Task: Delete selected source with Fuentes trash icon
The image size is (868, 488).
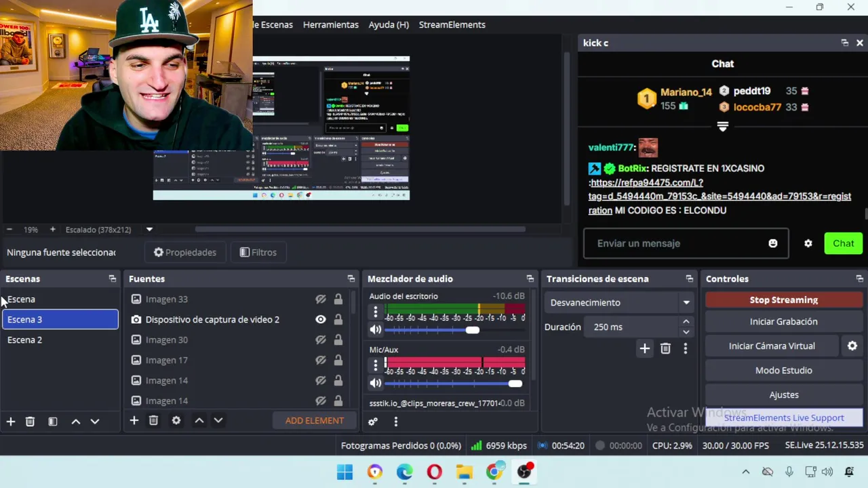Action: click(x=153, y=420)
